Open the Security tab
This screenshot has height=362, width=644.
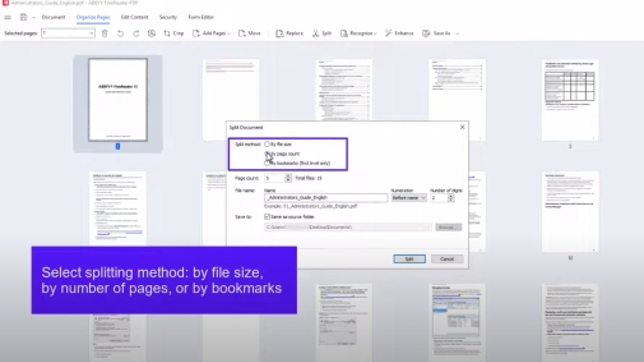[168, 17]
